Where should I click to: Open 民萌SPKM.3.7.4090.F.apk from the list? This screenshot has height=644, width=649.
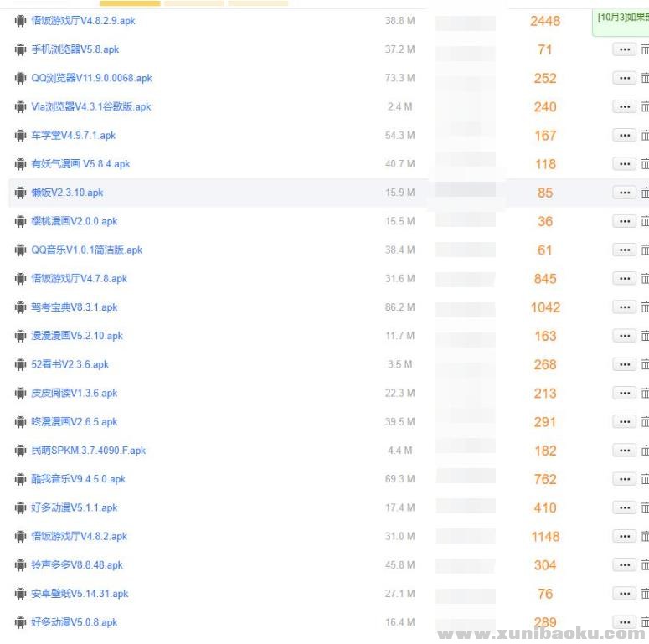click(88, 451)
